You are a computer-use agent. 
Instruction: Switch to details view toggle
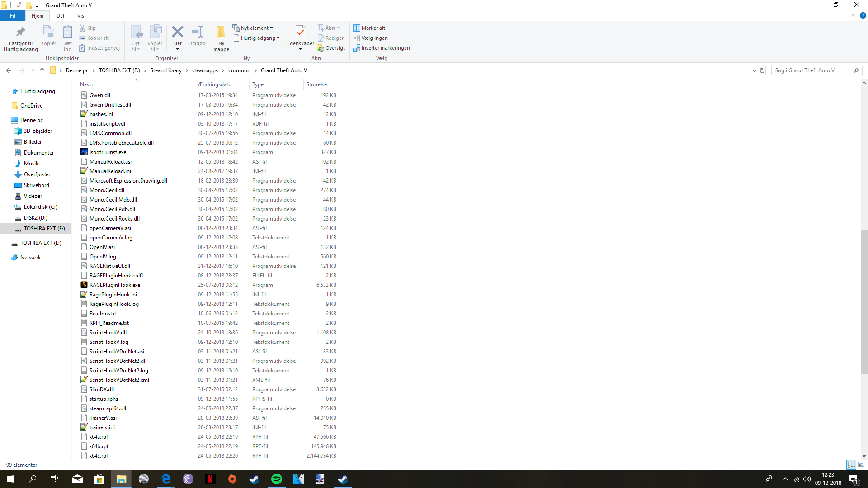click(x=851, y=465)
